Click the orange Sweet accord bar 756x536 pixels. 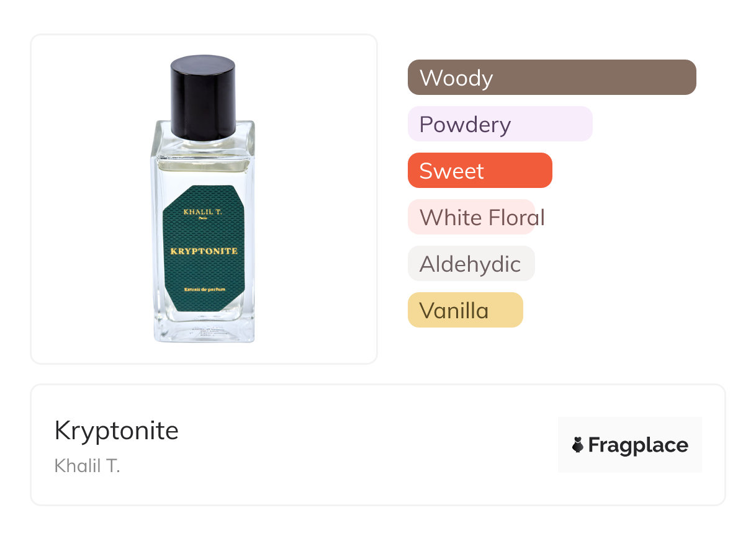pos(479,171)
